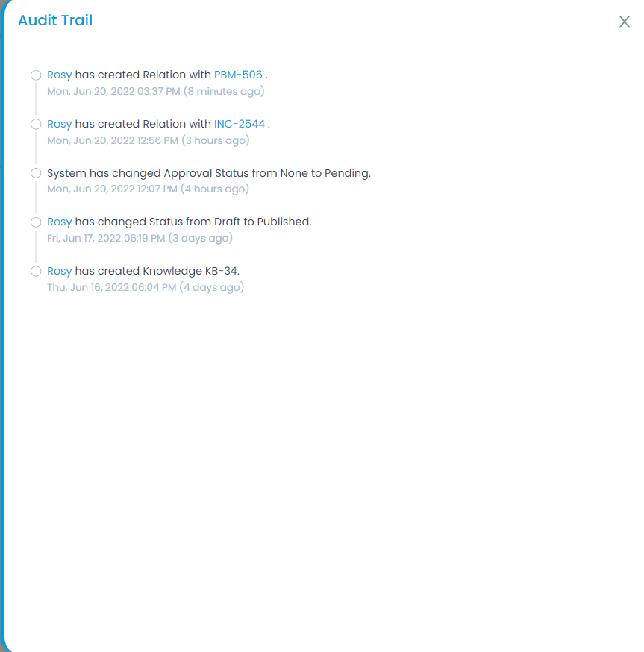This screenshot has height=652, width=644.
Task: Click 'System has changed Approval Status from None to Pending.'
Action: 209,173
